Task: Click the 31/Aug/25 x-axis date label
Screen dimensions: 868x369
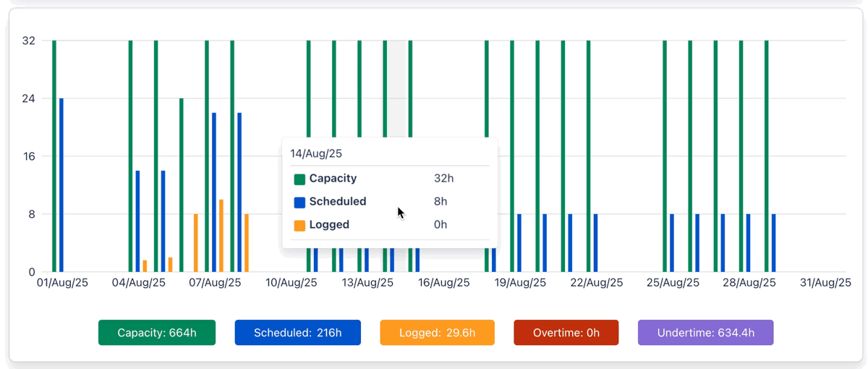Action: 825,283
